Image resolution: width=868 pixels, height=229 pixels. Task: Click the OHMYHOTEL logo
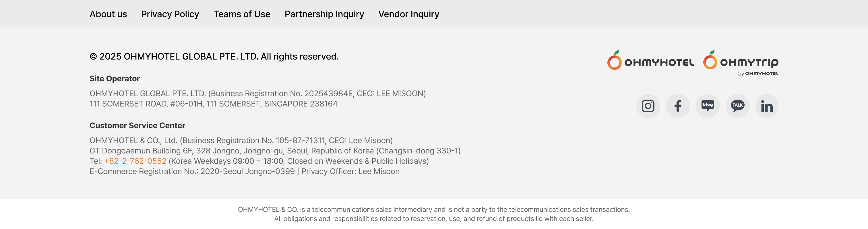[x=650, y=61]
